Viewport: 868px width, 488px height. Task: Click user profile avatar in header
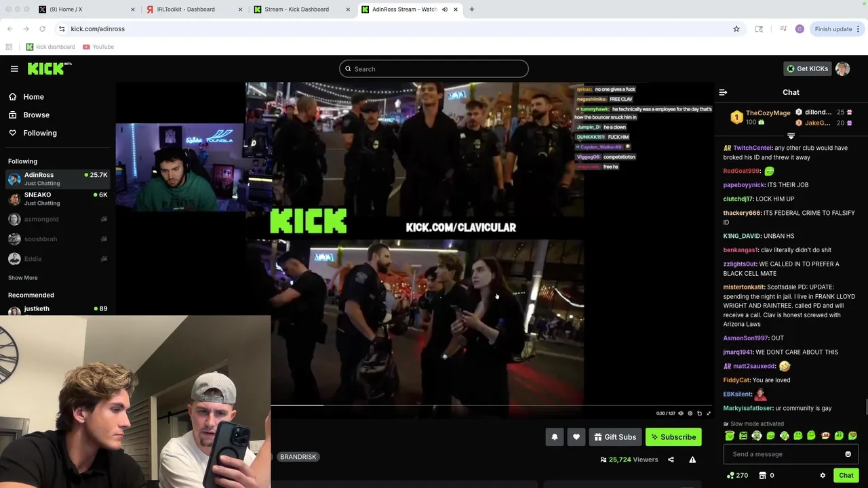[x=843, y=68]
